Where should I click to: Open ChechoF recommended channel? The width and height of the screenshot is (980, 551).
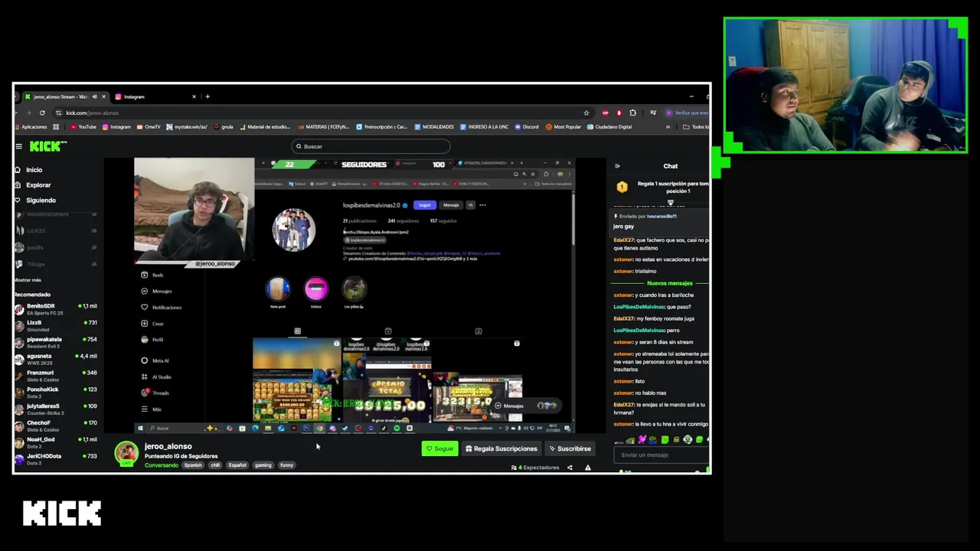pyautogui.click(x=55, y=425)
